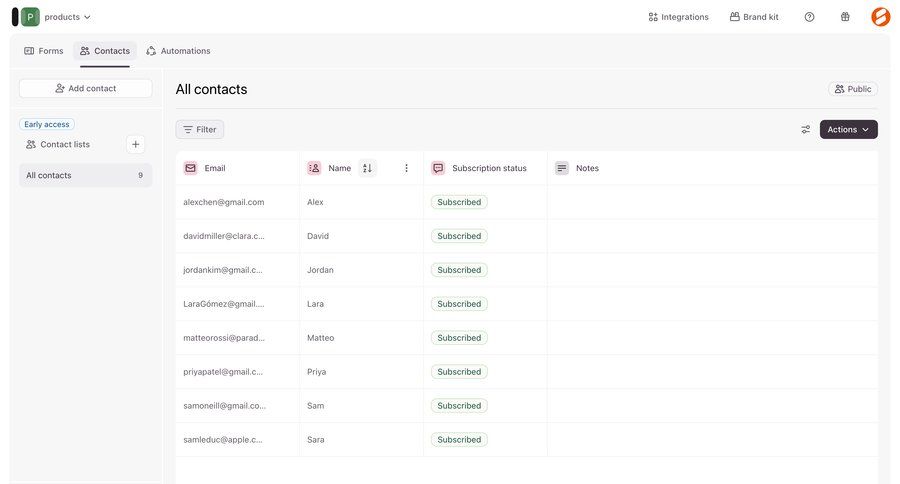Switch to the Contacts tab
Image resolution: width=900 pixels, height=484 pixels.
coord(104,51)
